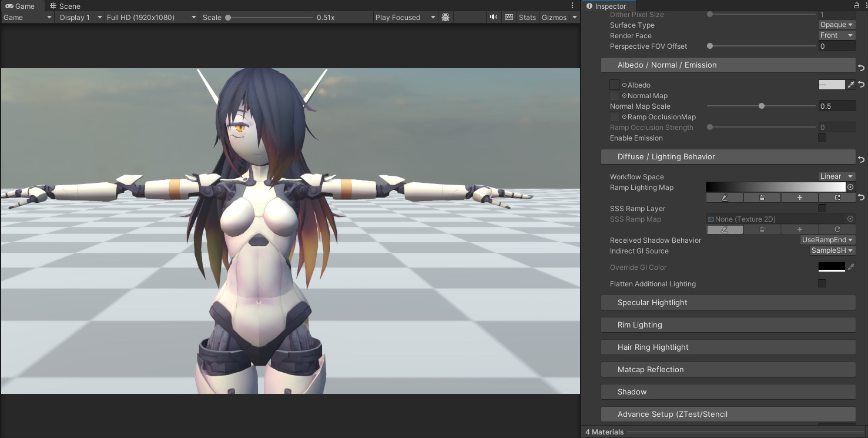Click the Stats button in Game view
Image resolution: width=868 pixels, height=438 pixels.
click(527, 17)
